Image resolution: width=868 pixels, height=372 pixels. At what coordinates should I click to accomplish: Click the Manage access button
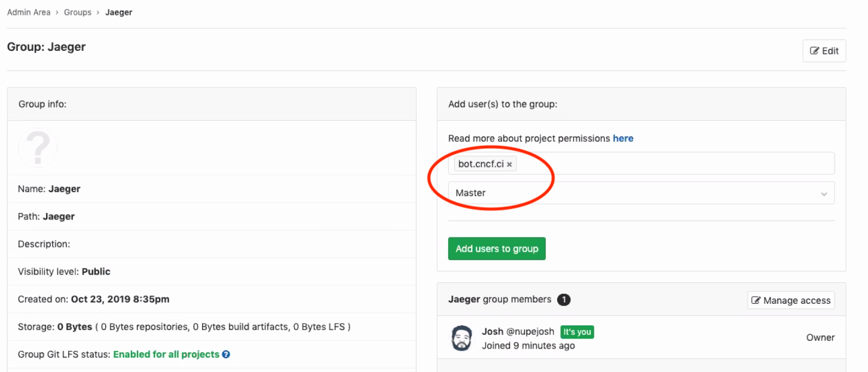(x=791, y=300)
